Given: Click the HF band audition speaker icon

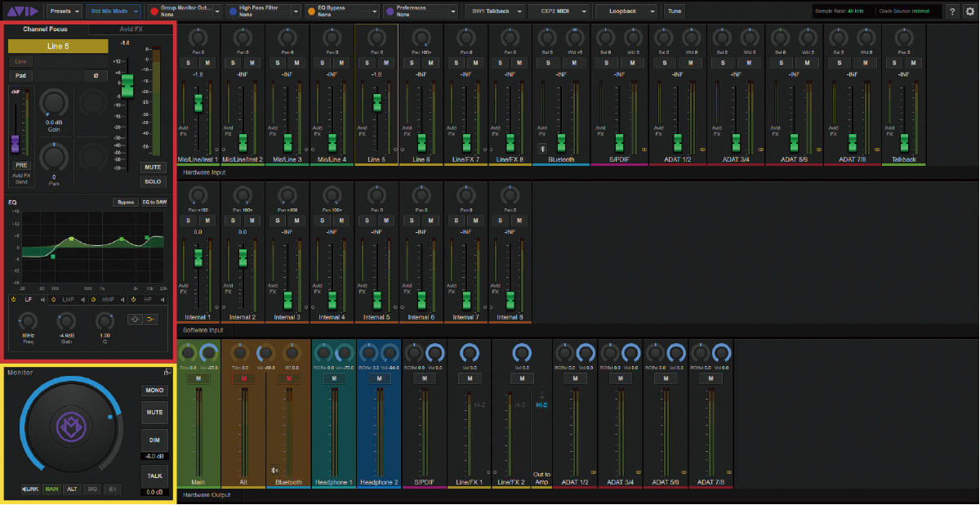Looking at the screenshot, I should point(161,299).
